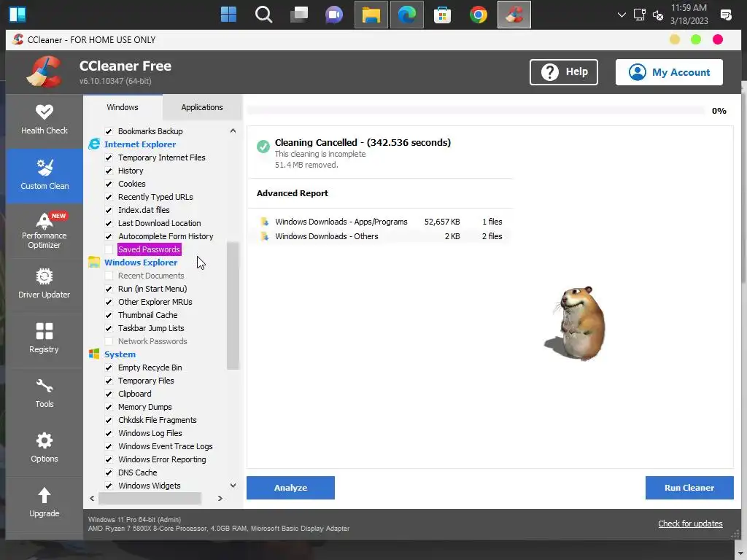
Task: Select the Windows Downloads - Apps/Programs report row
Action: click(x=381, y=222)
